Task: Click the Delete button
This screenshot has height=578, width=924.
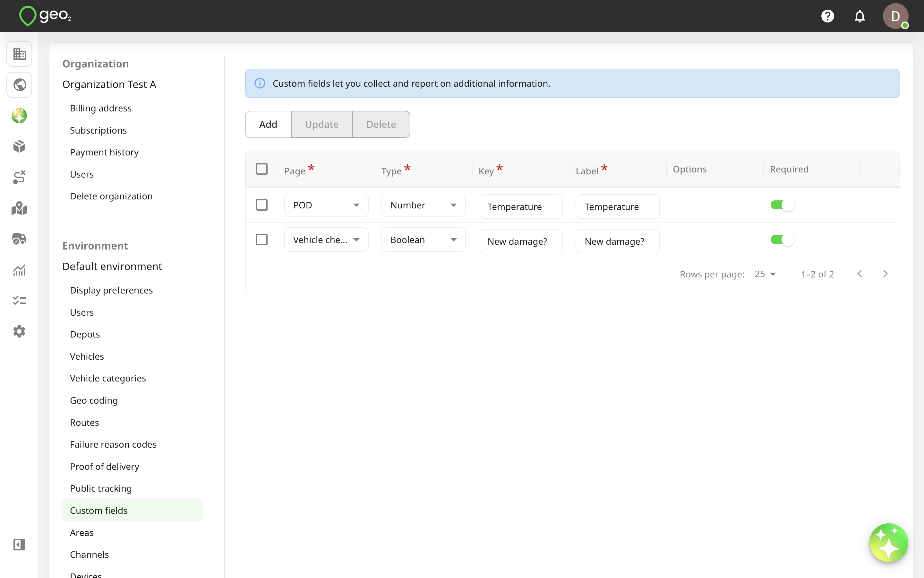Action: [x=381, y=124]
